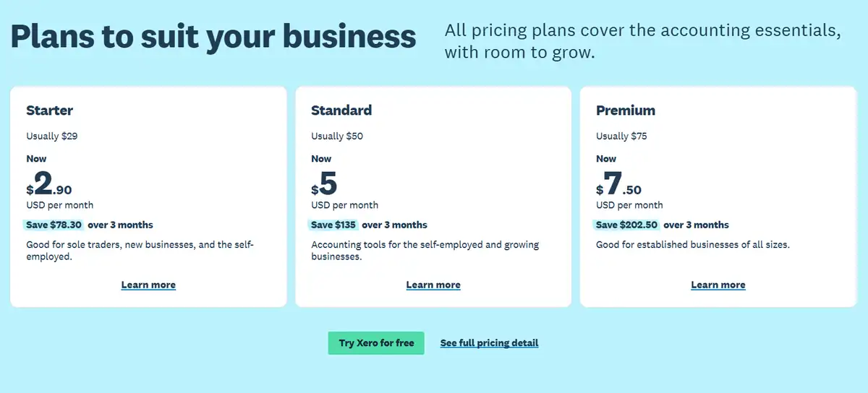Click the $5 Standard price
This screenshot has height=393, width=868.
325,186
